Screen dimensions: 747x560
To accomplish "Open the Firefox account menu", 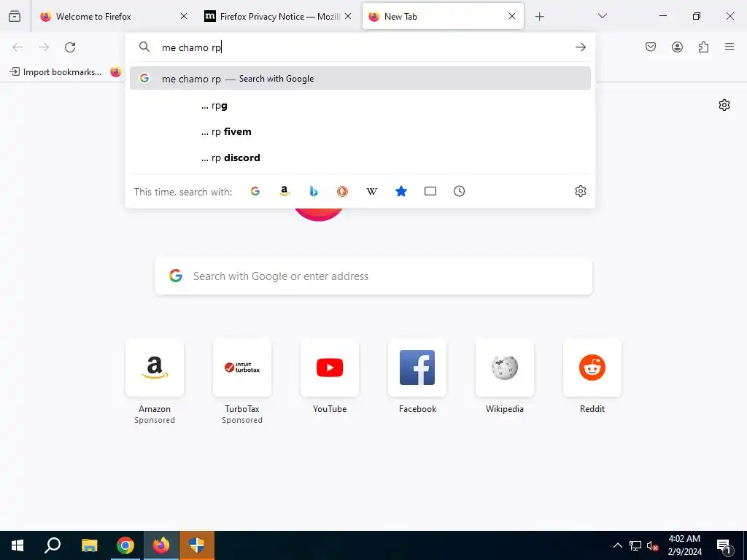I will (x=677, y=47).
